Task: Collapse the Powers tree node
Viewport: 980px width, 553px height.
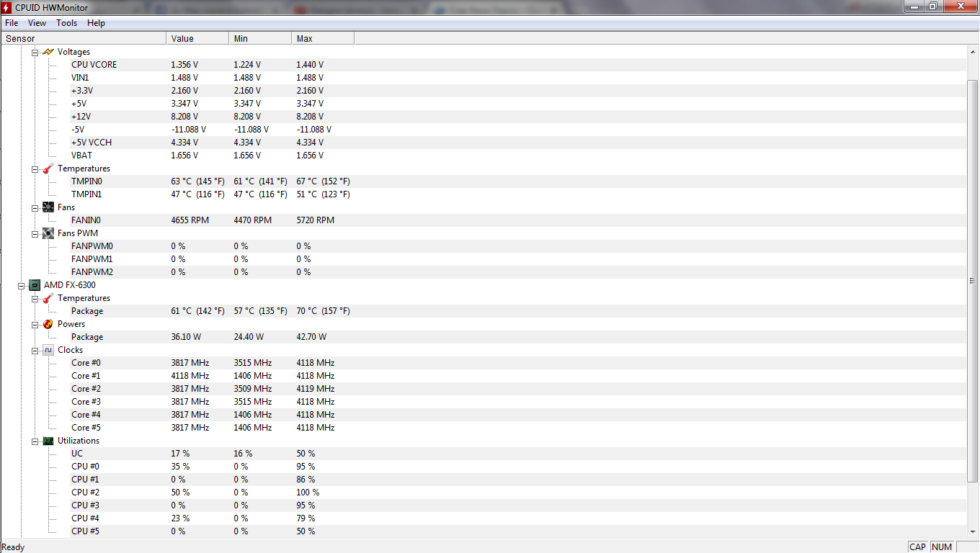Action: (x=35, y=324)
